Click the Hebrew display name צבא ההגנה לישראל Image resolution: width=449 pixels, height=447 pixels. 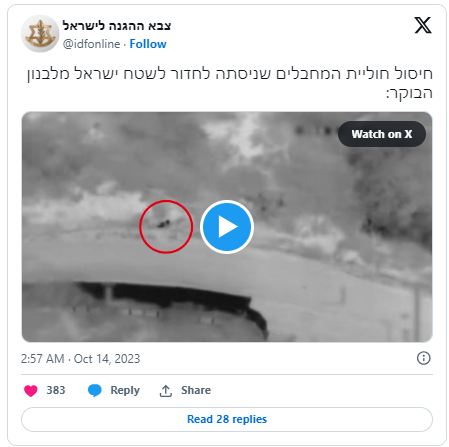pyautogui.click(x=117, y=26)
